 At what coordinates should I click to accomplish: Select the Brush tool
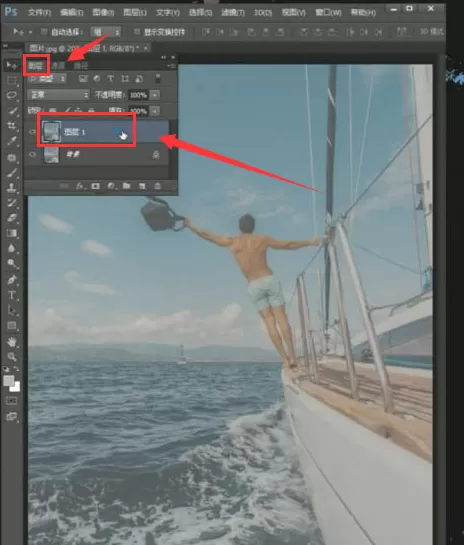coord(12,173)
